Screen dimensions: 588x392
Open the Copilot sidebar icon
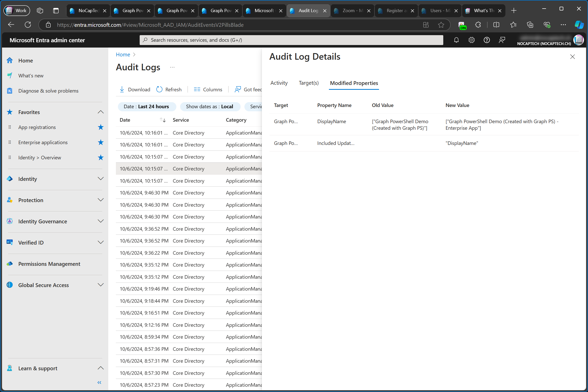(579, 25)
